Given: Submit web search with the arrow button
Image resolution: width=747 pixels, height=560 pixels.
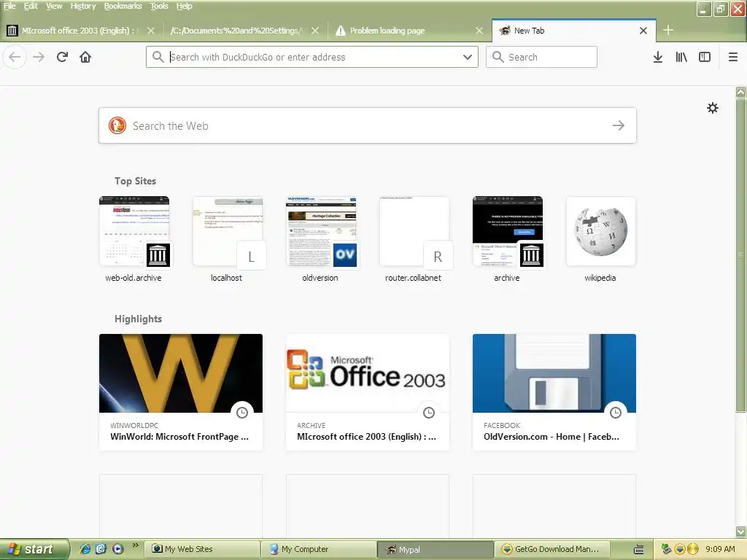Looking at the screenshot, I should click(619, 125).
